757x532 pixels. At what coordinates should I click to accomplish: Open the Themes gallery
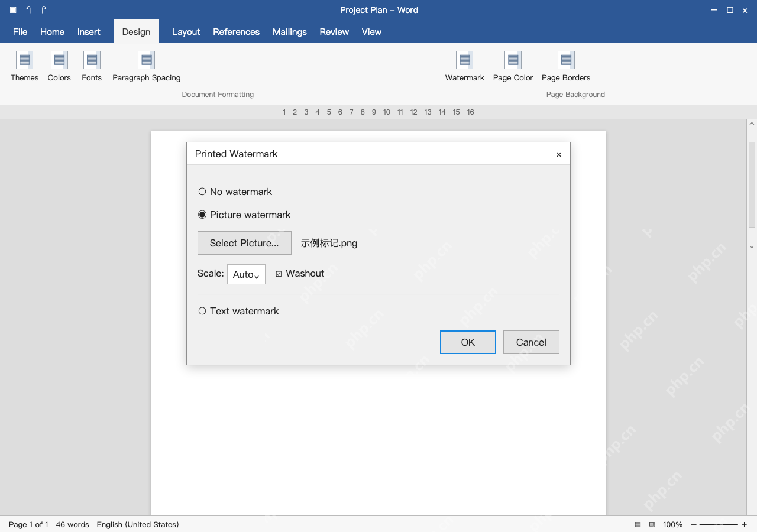(25, 66)
